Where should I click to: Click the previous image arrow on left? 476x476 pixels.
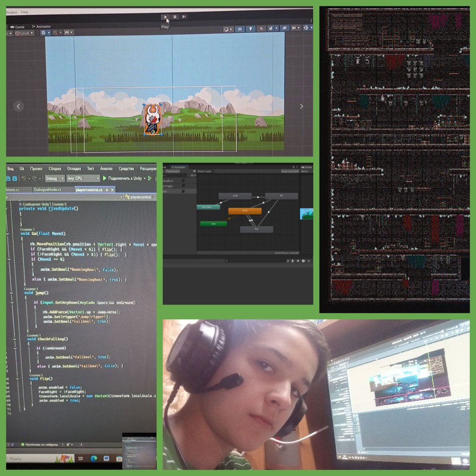pyautogui.click(x=18, y=106)
